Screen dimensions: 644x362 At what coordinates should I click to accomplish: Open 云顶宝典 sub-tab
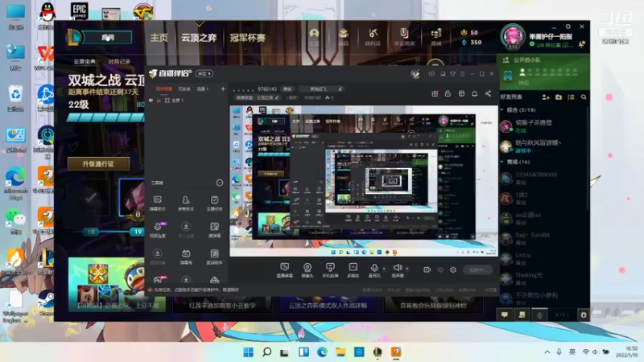(85, 62)
